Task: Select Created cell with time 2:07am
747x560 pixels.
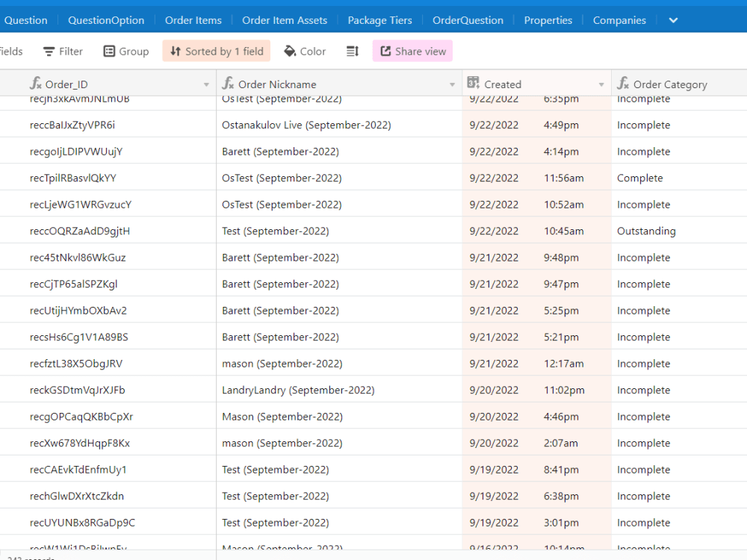Action: pos(537,443)
